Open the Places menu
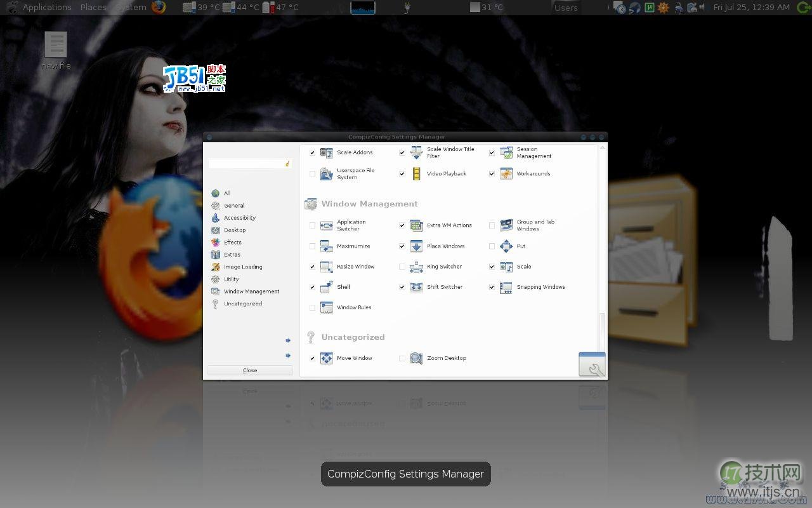This screenshot has height=508, width=812. [93, 8]
